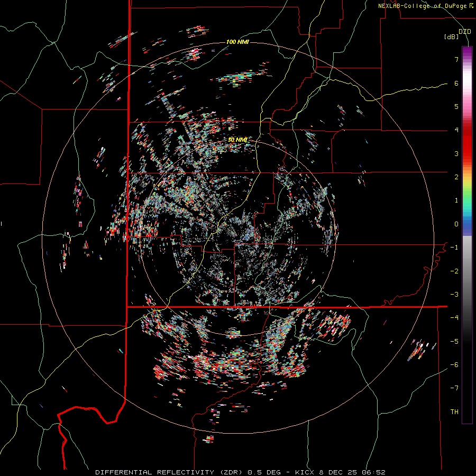Viewport: 476px width, 476px height.
Task: Select the DZD product label
Action: pos(465,32)
